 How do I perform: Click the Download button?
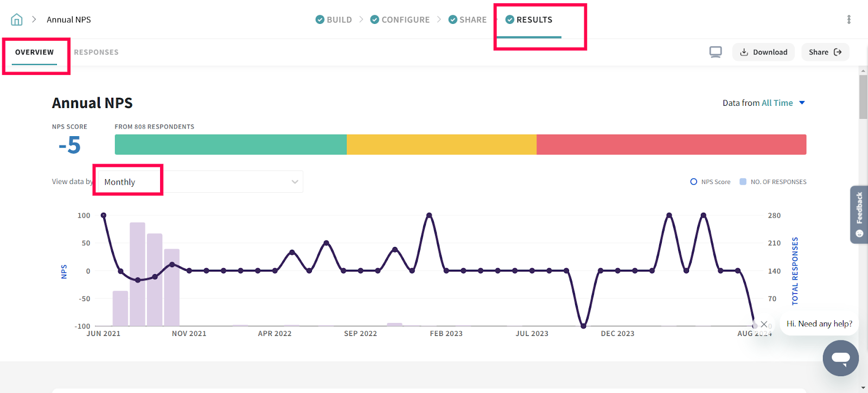pyautogui.click(x=763, y=52)
